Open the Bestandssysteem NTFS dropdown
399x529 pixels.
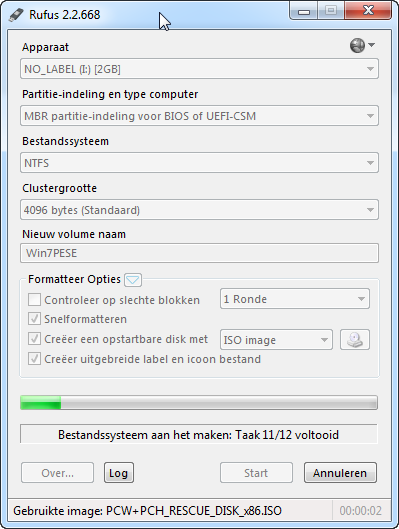(x=199, y=163)
